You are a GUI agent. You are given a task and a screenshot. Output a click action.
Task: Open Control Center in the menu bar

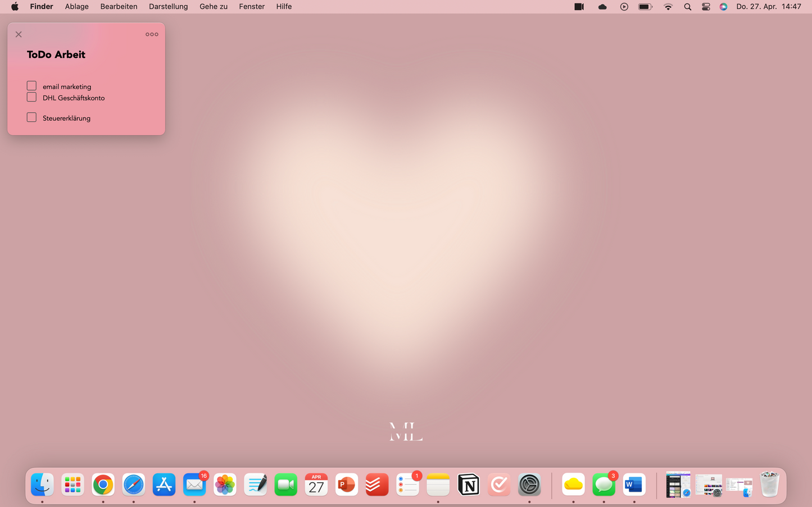(706, 7)
